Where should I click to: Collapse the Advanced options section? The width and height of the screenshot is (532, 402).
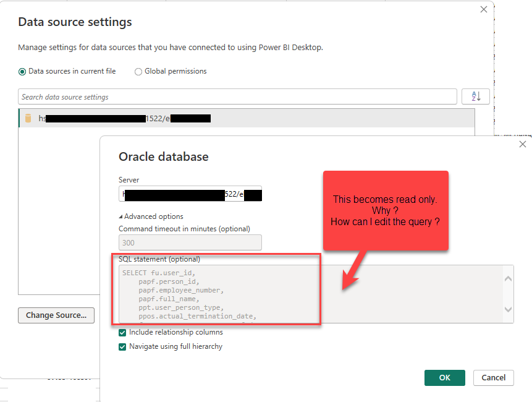pos(151,216)
